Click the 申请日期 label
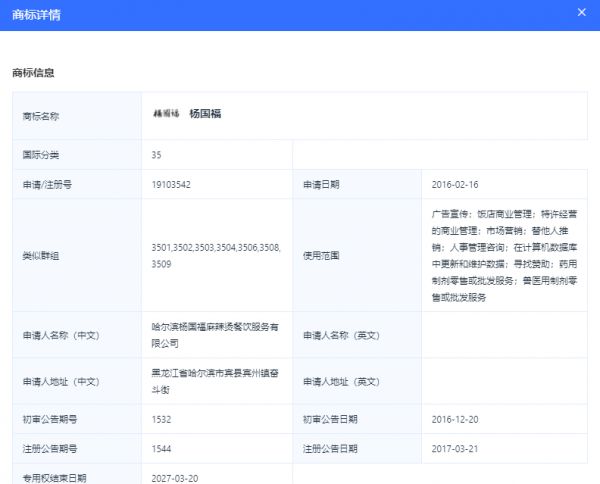600x484 pixels. tap(321, 184)
